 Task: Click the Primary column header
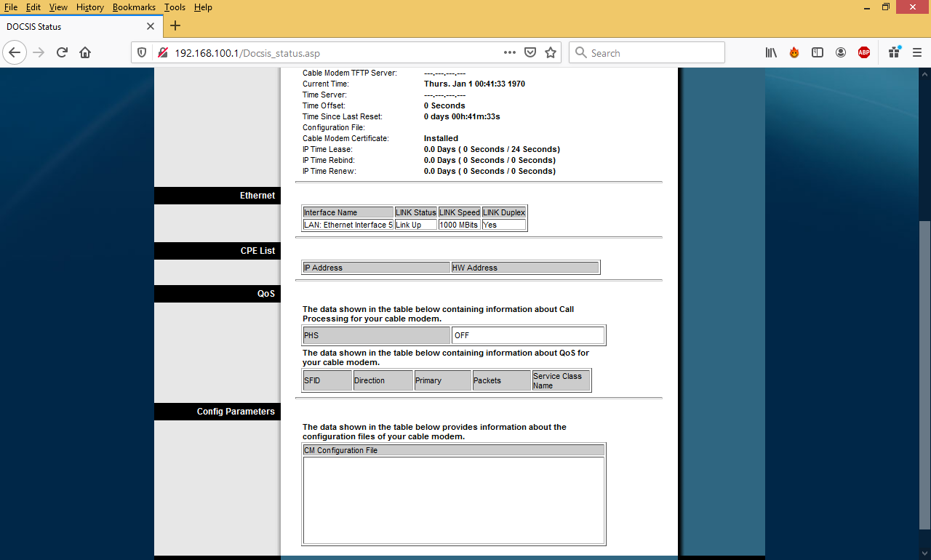[443, 380]
